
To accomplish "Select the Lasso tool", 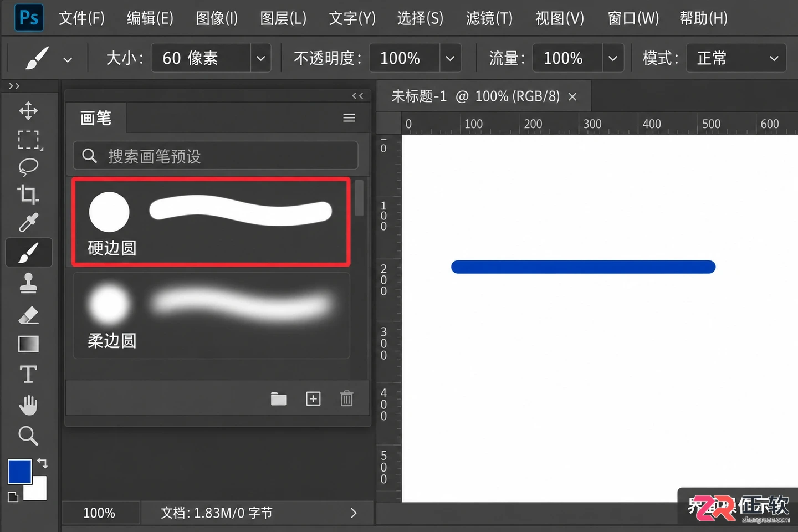I will [28, 167].
